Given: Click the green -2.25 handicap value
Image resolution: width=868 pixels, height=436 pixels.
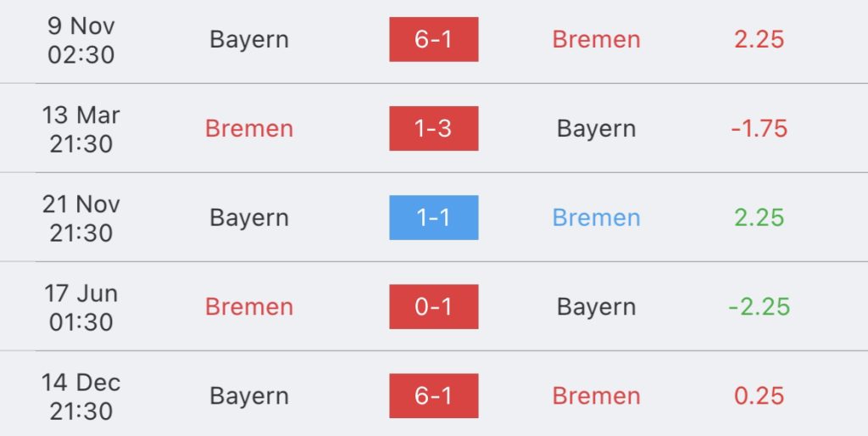Looking at the screenshot, I should point(759,307).
